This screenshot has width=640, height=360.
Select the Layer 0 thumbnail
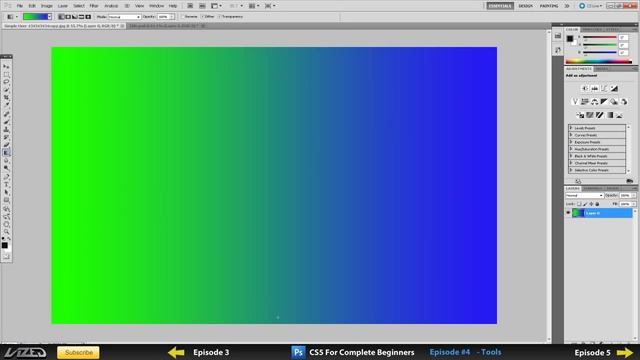[x=578, y=213]
